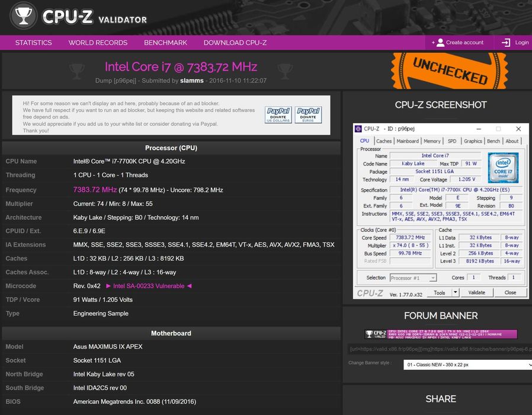Click the Intel Core i7 @ 7383.72 MHz heading

(x=181, y=66)
